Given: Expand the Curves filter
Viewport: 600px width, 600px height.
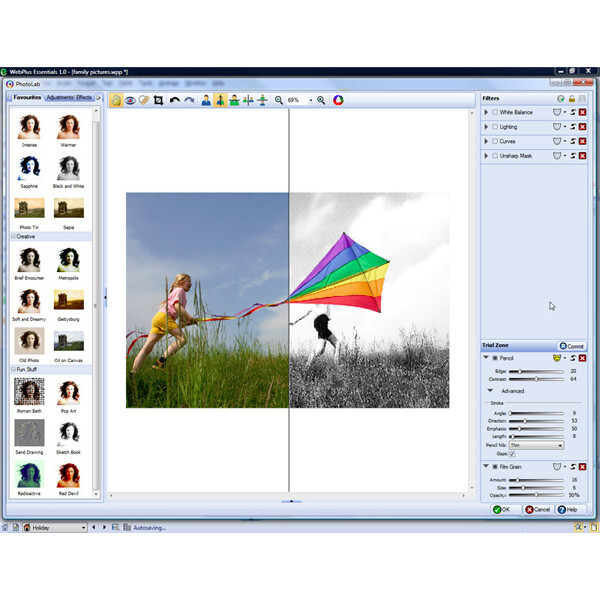Looking at the screenshot, I should tap(486, 141).
